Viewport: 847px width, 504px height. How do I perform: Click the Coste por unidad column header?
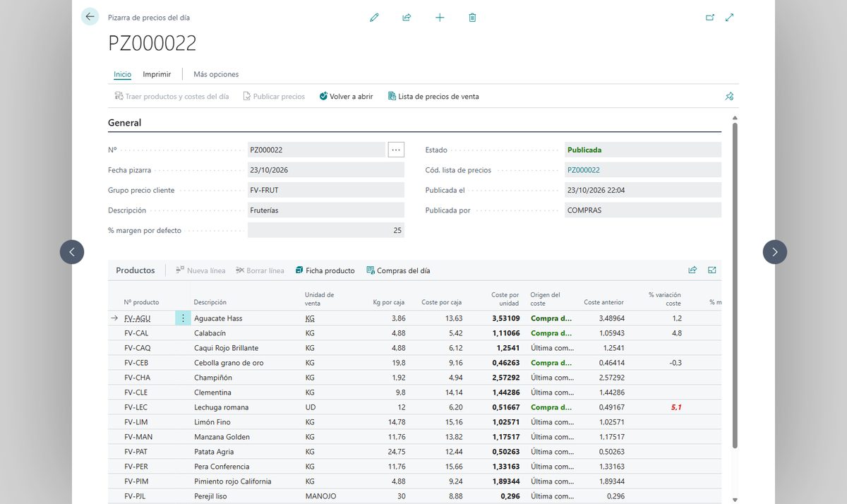[505, 299]
